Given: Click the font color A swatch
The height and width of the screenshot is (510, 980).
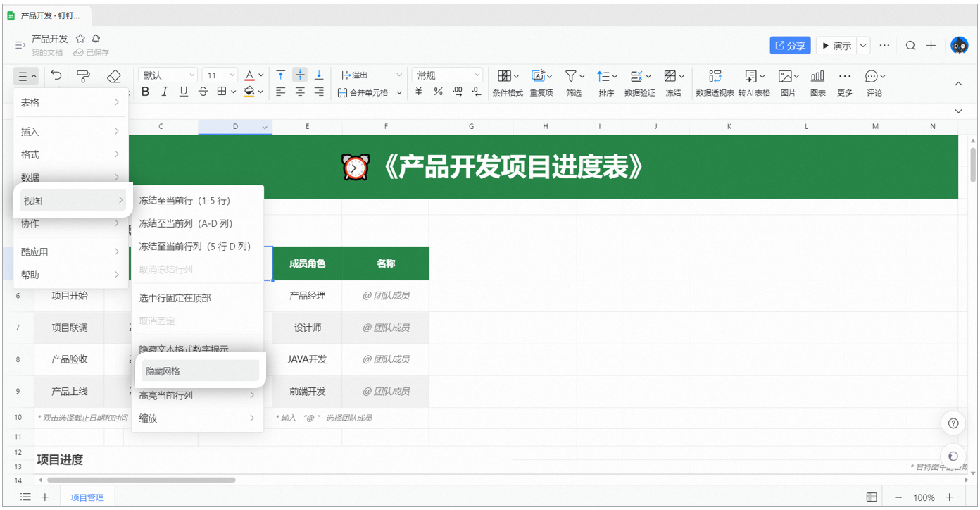Looking at the screenshot, I should coord(249,75).
